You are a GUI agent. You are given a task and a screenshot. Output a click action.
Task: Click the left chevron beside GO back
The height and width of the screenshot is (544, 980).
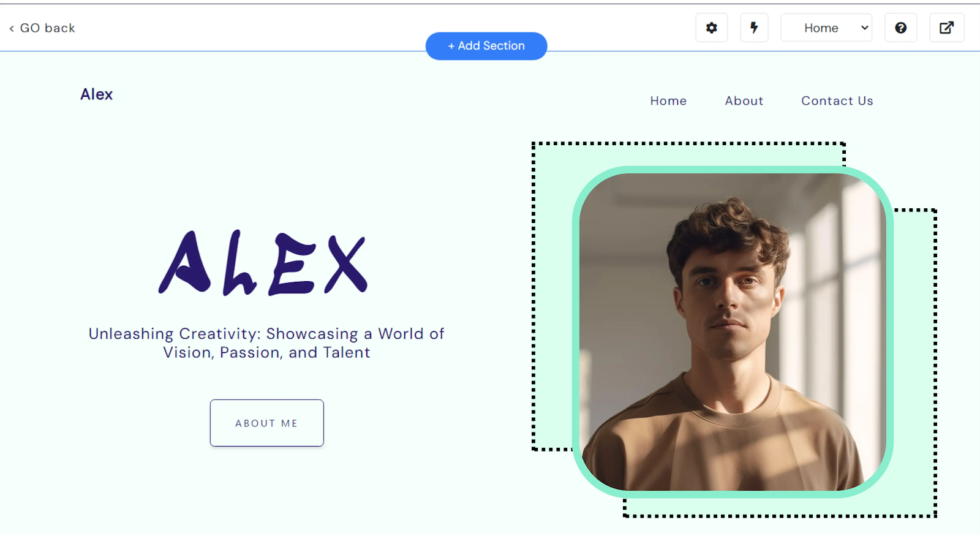coord(12,28)
